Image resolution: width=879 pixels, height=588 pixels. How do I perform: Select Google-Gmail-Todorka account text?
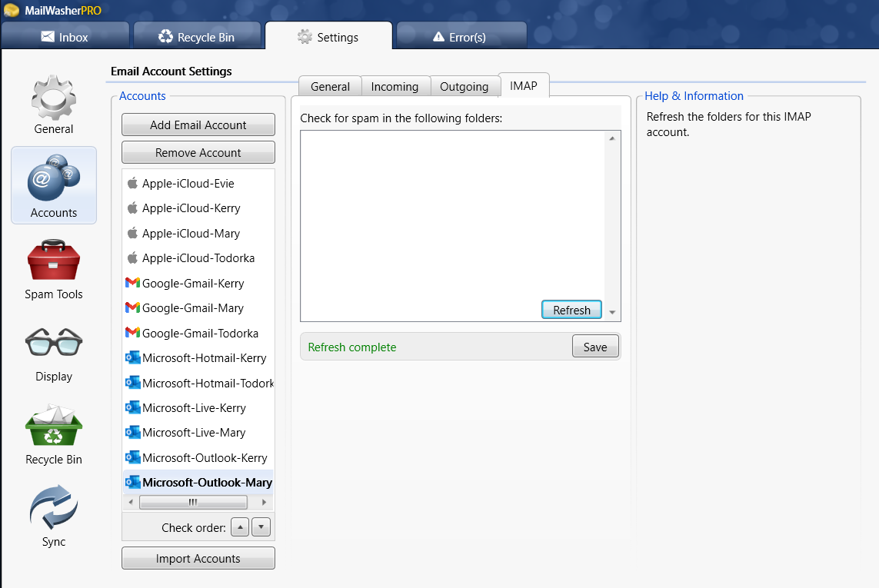[x=200, y=333]
